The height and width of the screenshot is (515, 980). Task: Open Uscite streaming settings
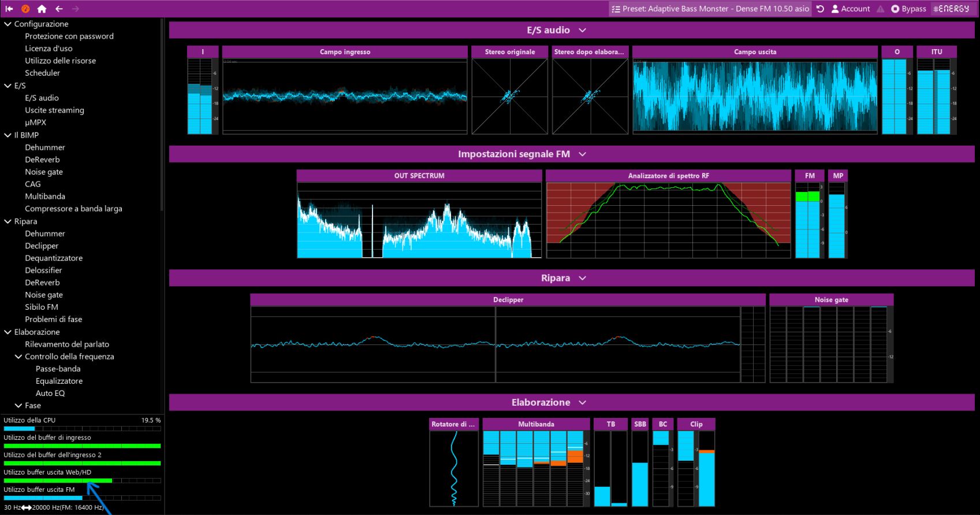coord(54,110)
